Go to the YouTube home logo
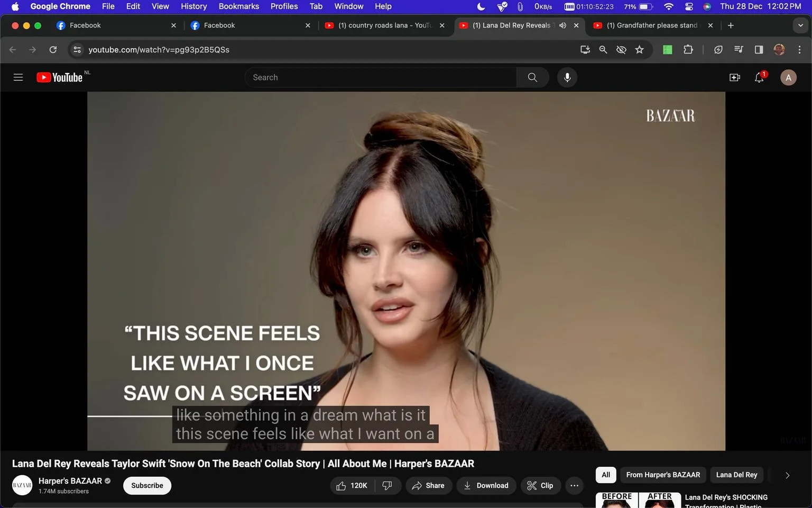 point(59,77)
